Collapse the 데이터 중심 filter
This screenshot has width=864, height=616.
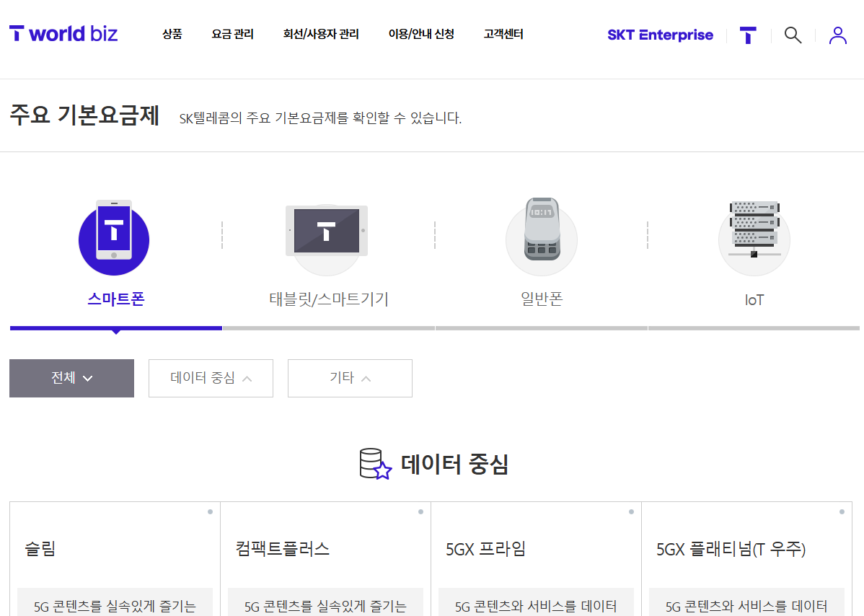click(x=211, y=378)
